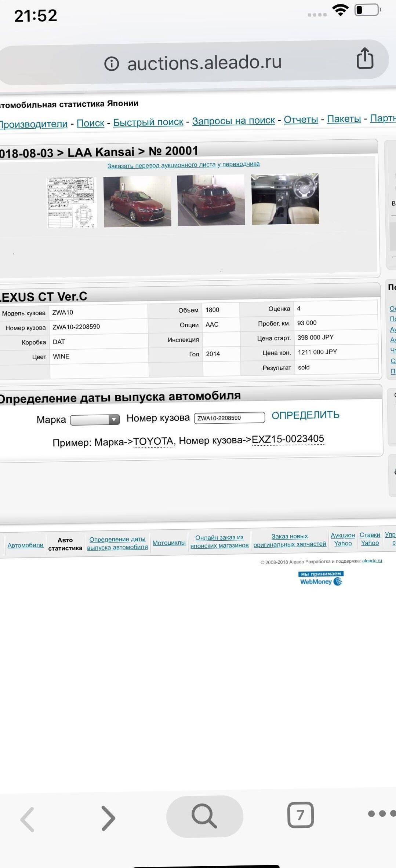The height and width of the screenshot is (868, 396).
Task: Select the engine volume value 1800
Action: pos(212,310)
